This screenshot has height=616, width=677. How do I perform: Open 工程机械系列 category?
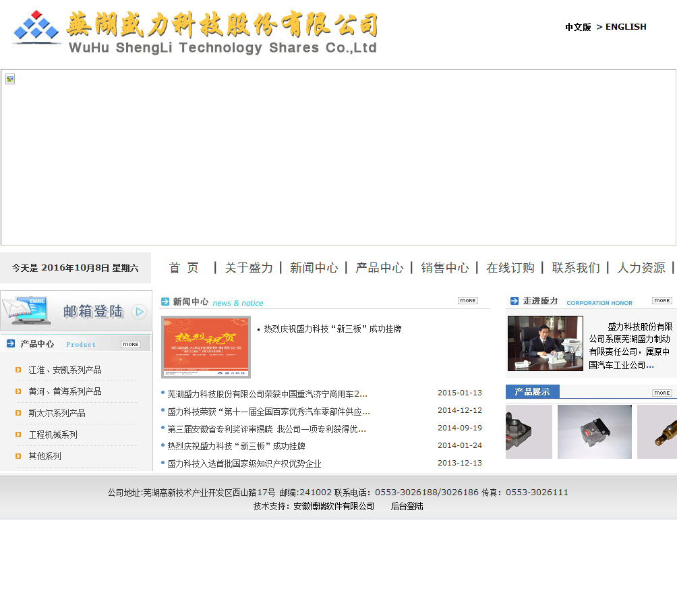pyautogui.click(x=53, y=435)
